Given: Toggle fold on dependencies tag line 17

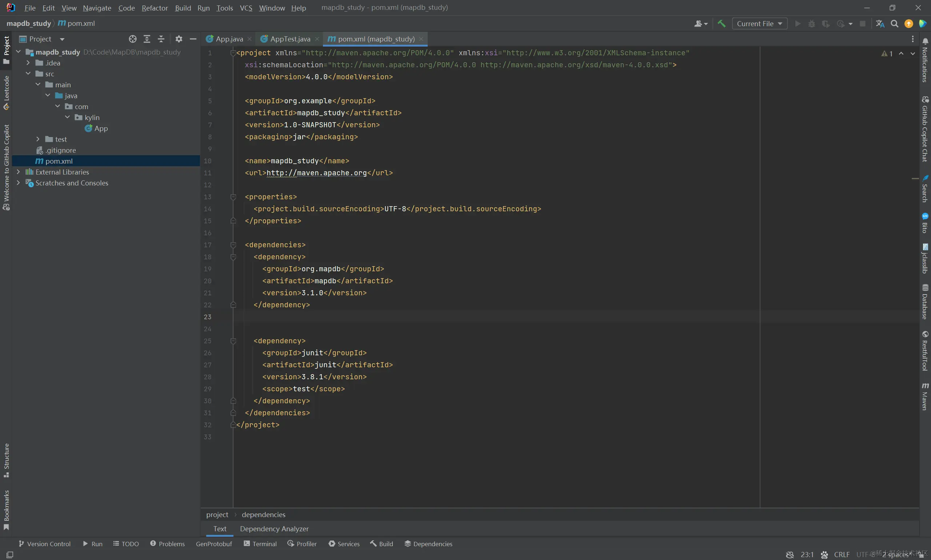Looking at the screenshot, I should pyautogui.click(x=233, y=245).
